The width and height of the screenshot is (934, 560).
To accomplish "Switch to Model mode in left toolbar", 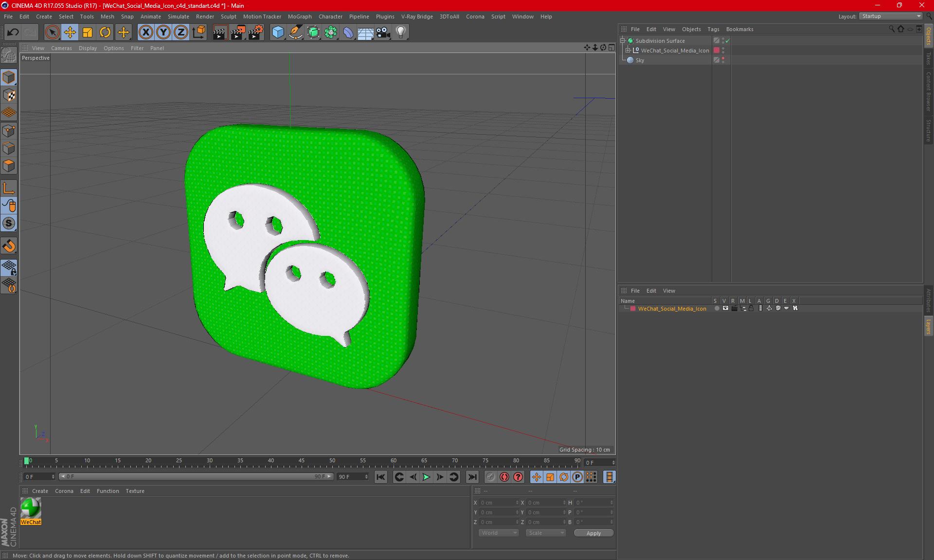I will (9, 77).
